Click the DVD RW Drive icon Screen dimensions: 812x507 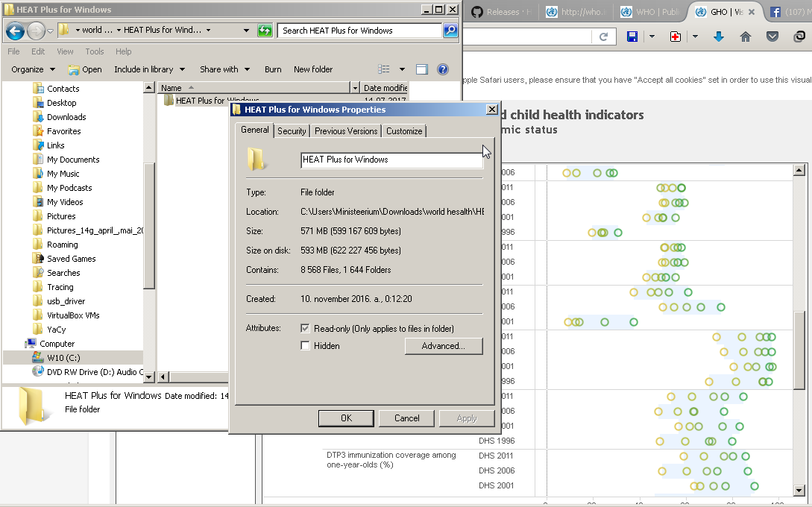[38, 371]
